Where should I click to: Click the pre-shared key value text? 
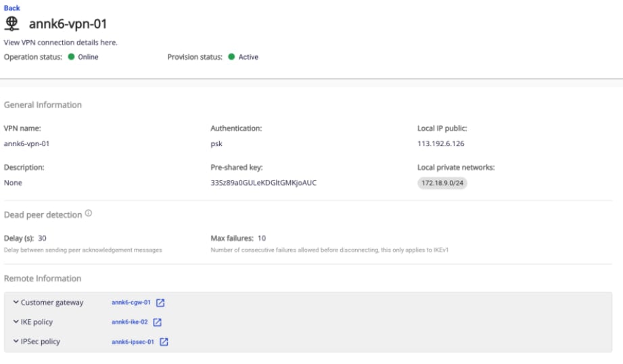(264, 183)
